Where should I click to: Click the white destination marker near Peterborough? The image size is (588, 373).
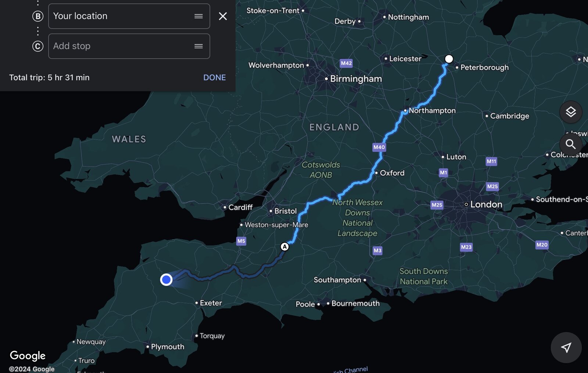coord(449,59)
